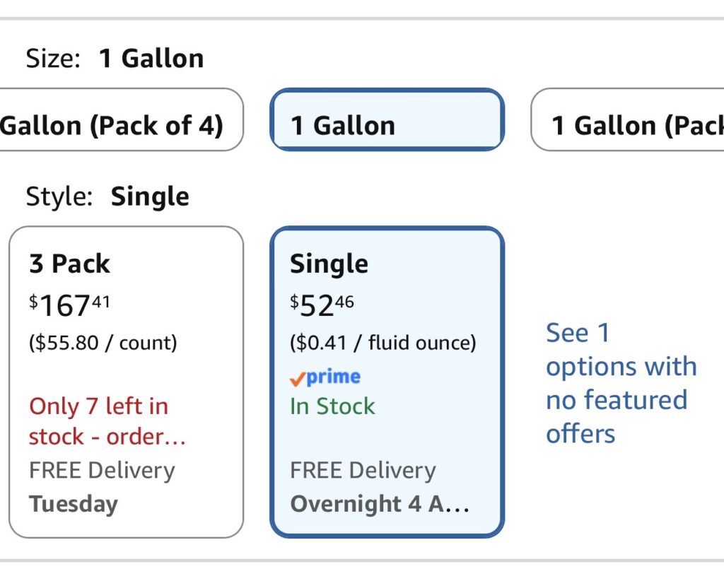The width and height of the screenshot is (724, 588).
Task: Select the Single style card
Action: pos(387,382)
